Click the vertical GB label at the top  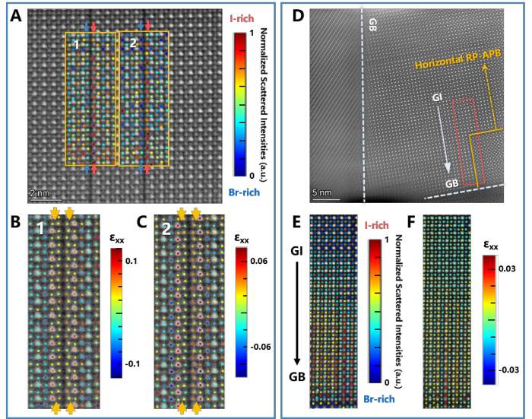(x=373, y=24)
